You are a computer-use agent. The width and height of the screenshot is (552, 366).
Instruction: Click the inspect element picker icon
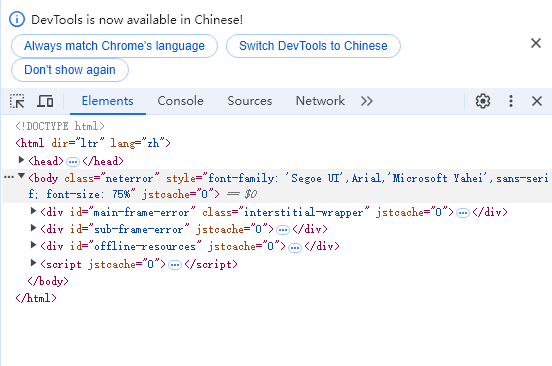click(x=17, y=101)
